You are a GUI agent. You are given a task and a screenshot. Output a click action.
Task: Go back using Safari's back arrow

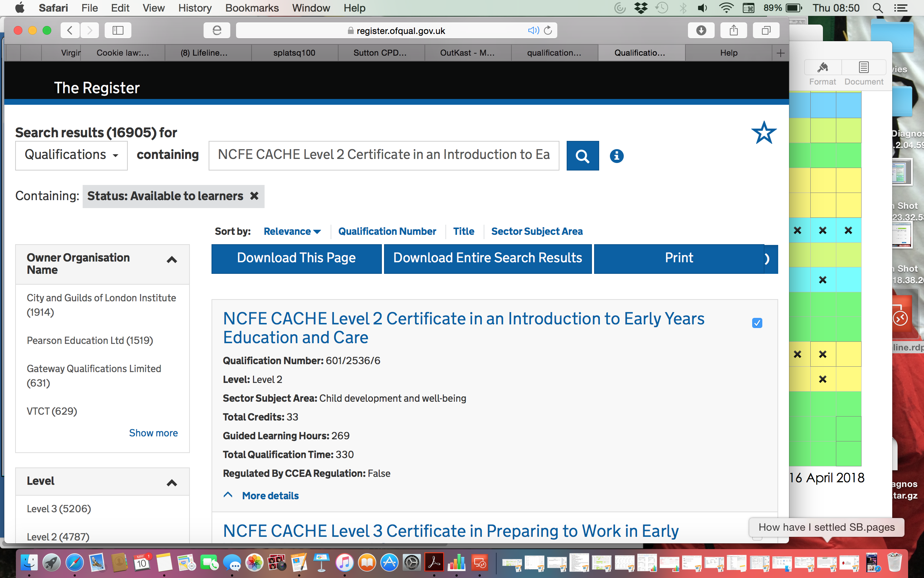pos(70,30)
